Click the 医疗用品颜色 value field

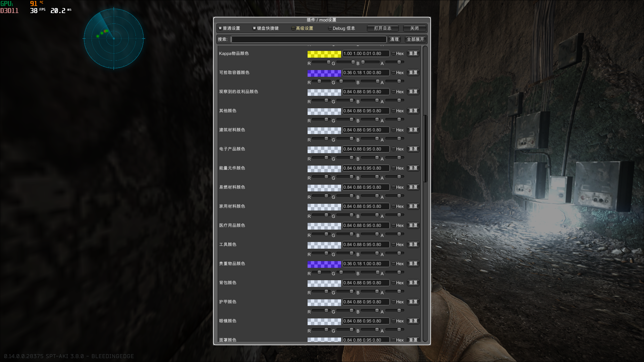pyautogui.click(x=366, y=226)
